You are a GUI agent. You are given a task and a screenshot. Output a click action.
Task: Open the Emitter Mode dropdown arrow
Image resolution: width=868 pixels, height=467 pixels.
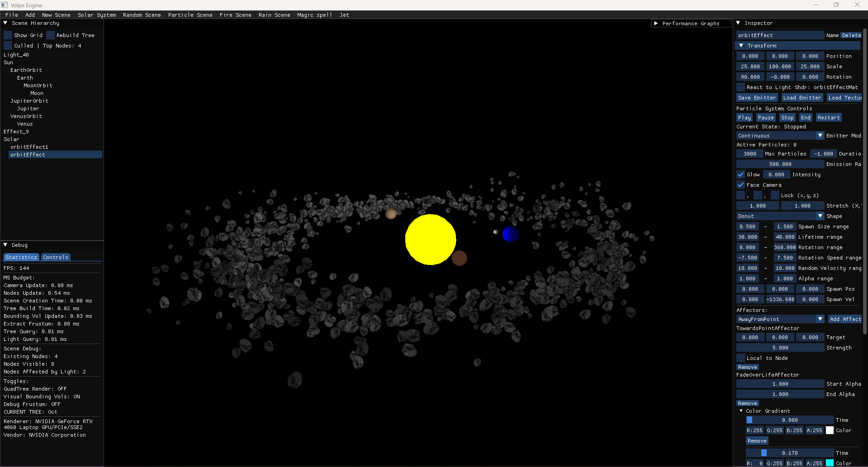[820, 135]
